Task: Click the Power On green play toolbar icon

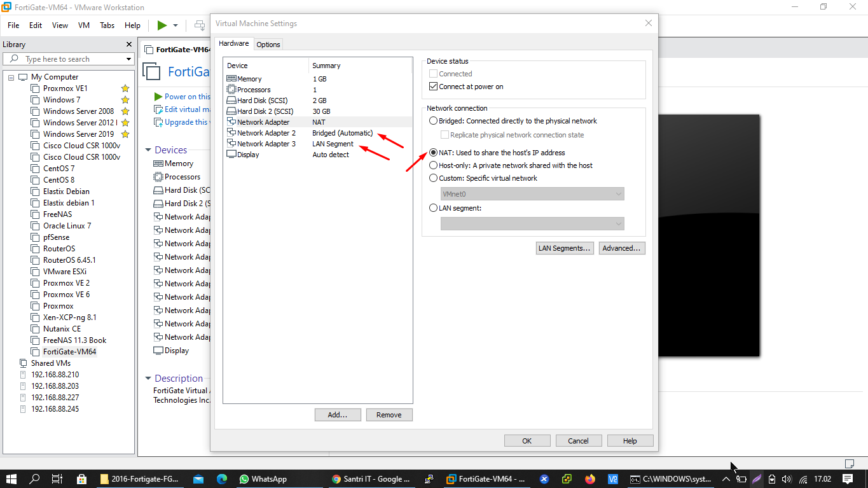Action: [x=162, y=25]
